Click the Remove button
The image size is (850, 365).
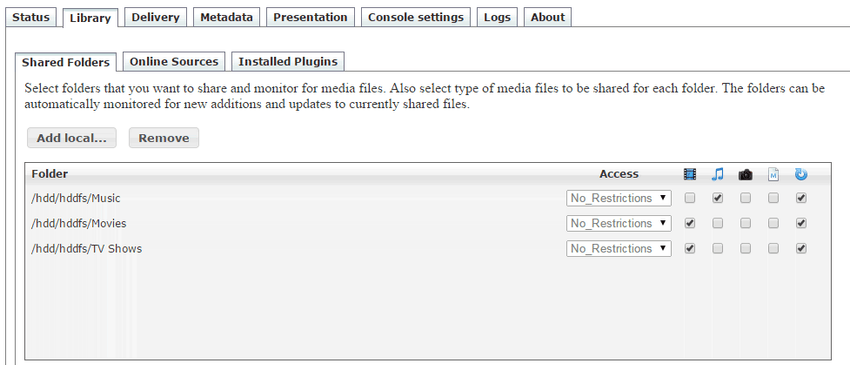pyautogui.click(x=164, y=138)
